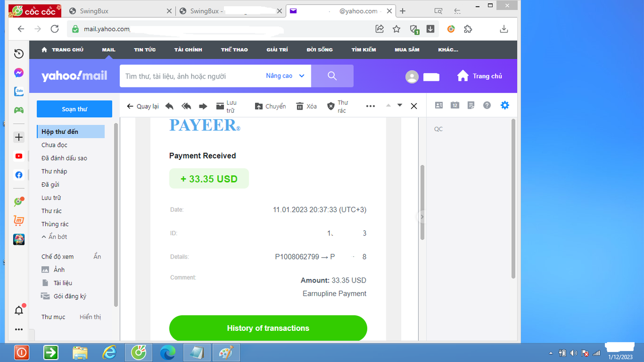
Task: Open the notification bell in sidebar
Action: pos(19,310)
